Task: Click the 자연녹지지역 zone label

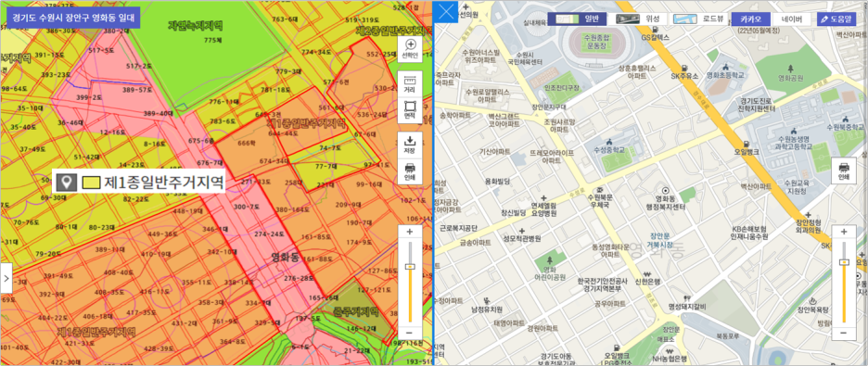Action: point(196,25)
